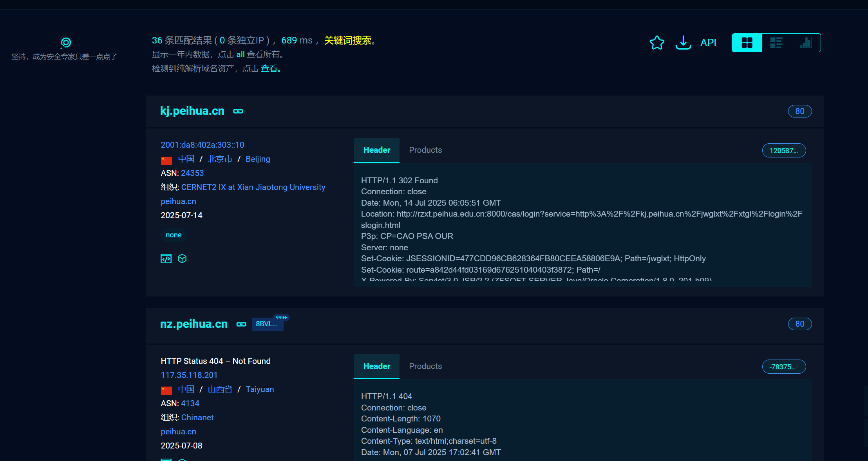
Task: Click the website source code icon for kj.peihua.cn
Action: [x=166, y=259]
